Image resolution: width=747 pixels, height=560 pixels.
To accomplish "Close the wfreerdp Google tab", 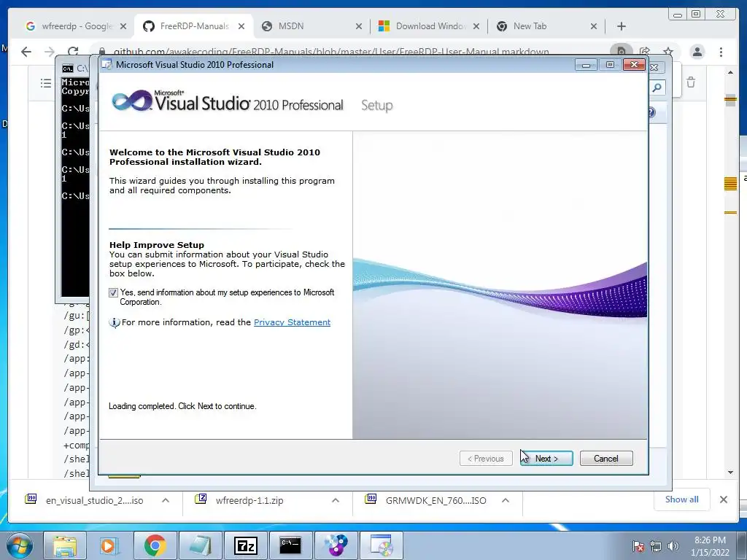I will 123,27.
